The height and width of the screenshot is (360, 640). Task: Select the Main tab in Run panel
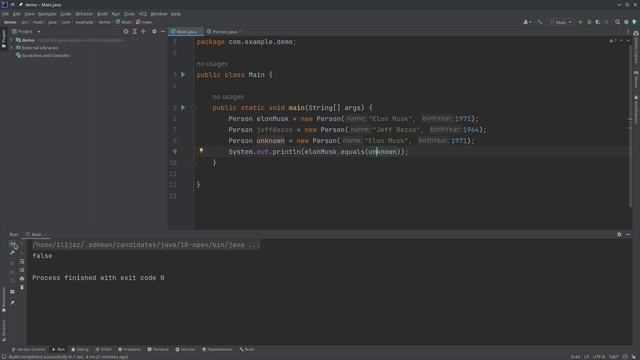[x=36, y=234]
